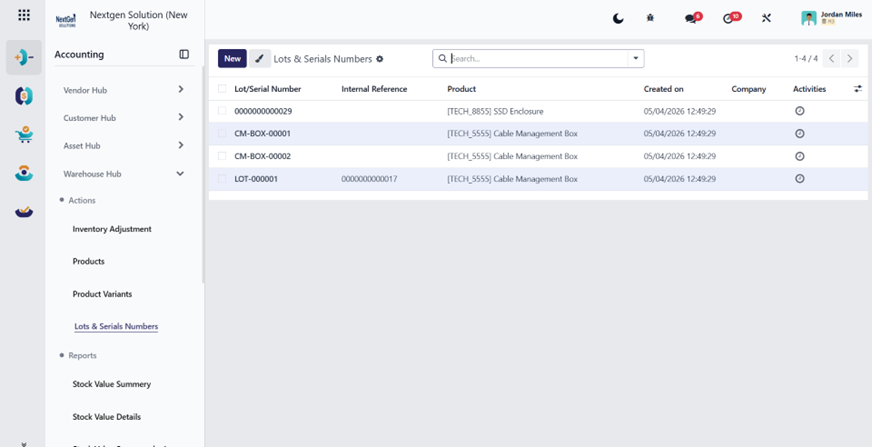Click in the Search input field

click(538, 58)
